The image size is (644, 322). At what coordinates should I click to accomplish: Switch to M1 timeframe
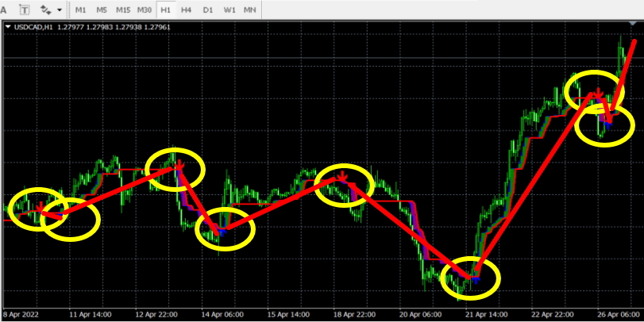pyautogui.click(x=80, y=10)
